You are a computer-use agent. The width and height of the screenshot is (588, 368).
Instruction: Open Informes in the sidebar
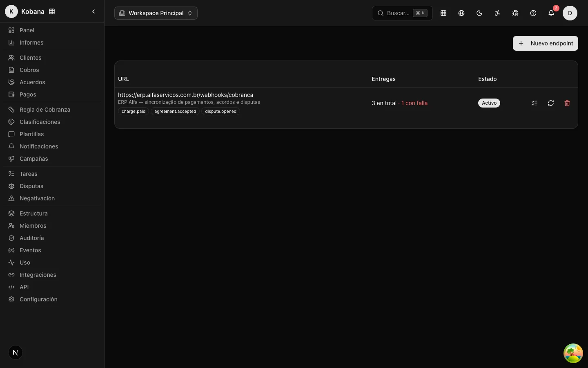click(52, 43)
